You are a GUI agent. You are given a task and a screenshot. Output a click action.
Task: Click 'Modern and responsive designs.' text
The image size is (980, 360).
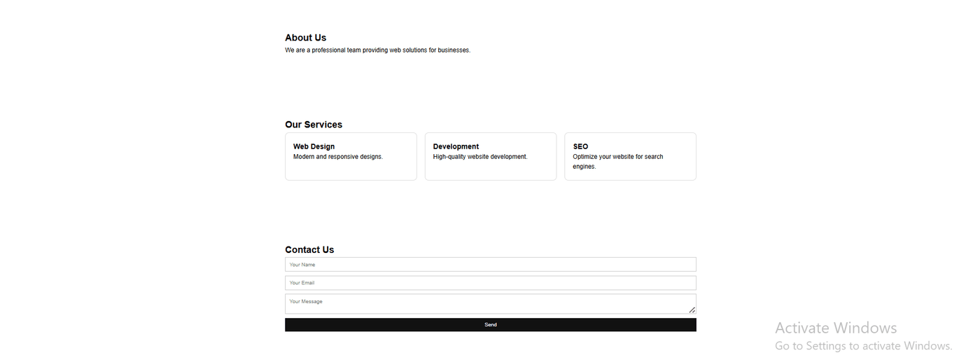coord(338,157)
